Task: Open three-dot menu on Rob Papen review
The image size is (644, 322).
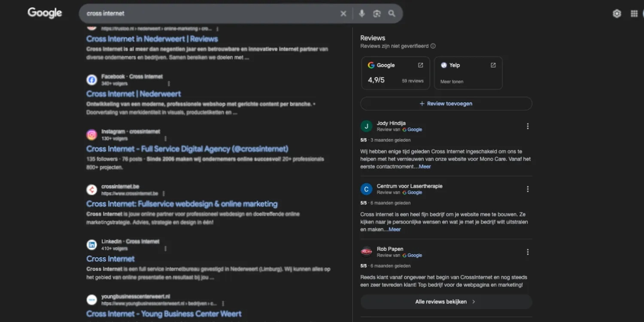Action: coord(527,252)
